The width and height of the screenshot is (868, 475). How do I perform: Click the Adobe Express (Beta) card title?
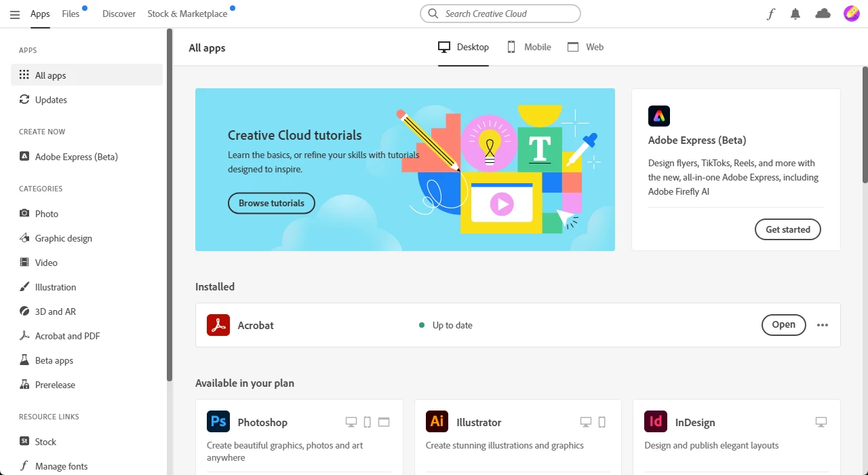tap(697, 140)
